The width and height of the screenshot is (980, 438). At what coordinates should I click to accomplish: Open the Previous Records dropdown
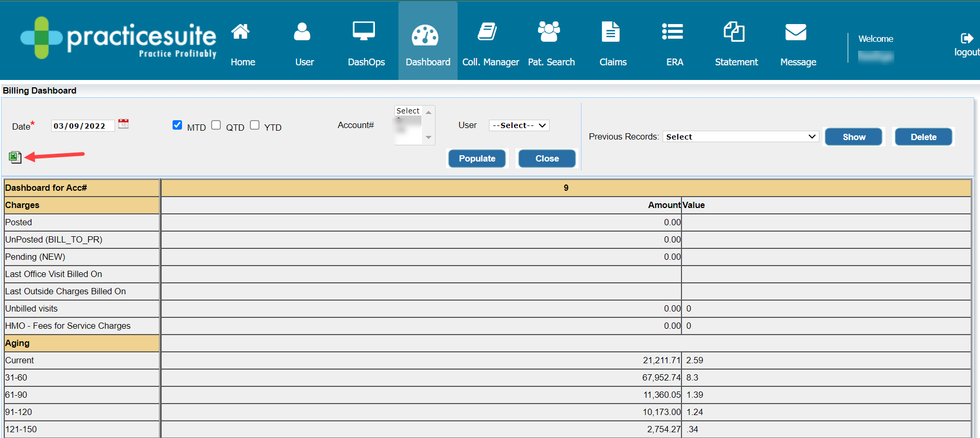click(x=740, y=136)
